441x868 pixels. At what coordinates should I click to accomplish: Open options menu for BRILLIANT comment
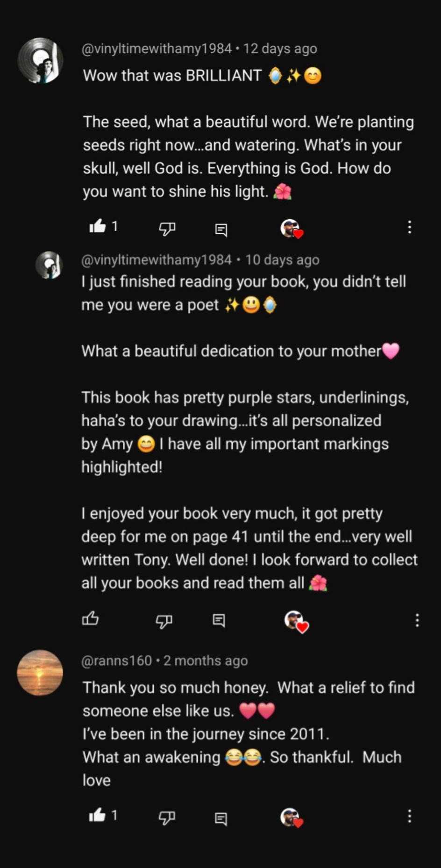(x=409, y=228)
